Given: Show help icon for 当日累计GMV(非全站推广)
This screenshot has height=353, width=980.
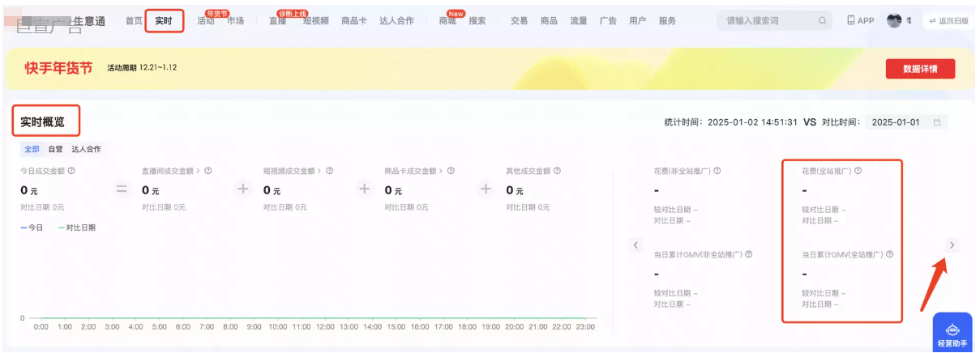Looking at the screenshot, I should [x=749, y=254].
